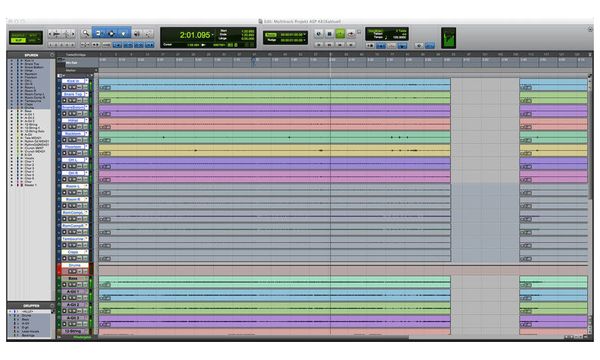Record-enable the Floortom track
Image resolution: width=600 pixels, height=360 pixels.
coord(64,153)
